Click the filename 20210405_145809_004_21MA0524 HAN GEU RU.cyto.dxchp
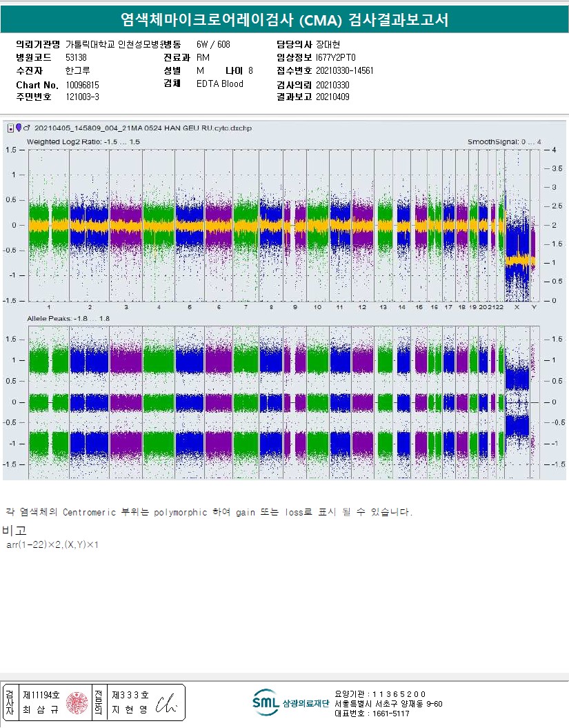The width and height of the screenshot is (569, 728). 143,128
